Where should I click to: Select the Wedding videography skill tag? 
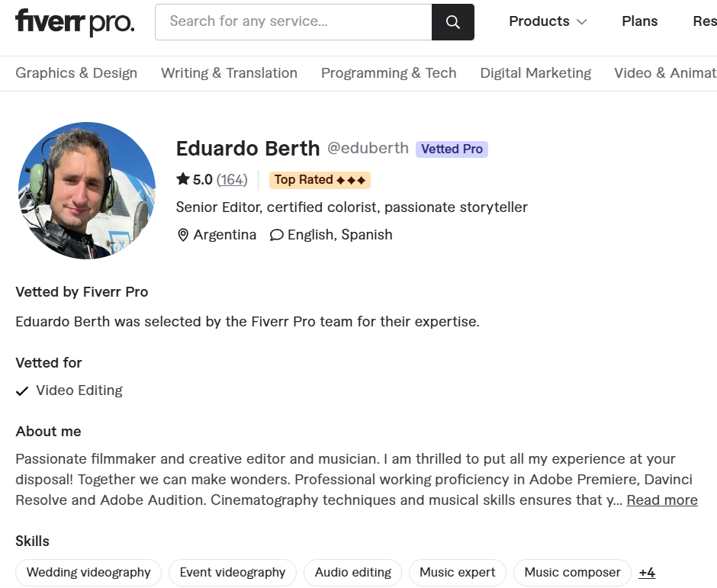tap(88, 572)
